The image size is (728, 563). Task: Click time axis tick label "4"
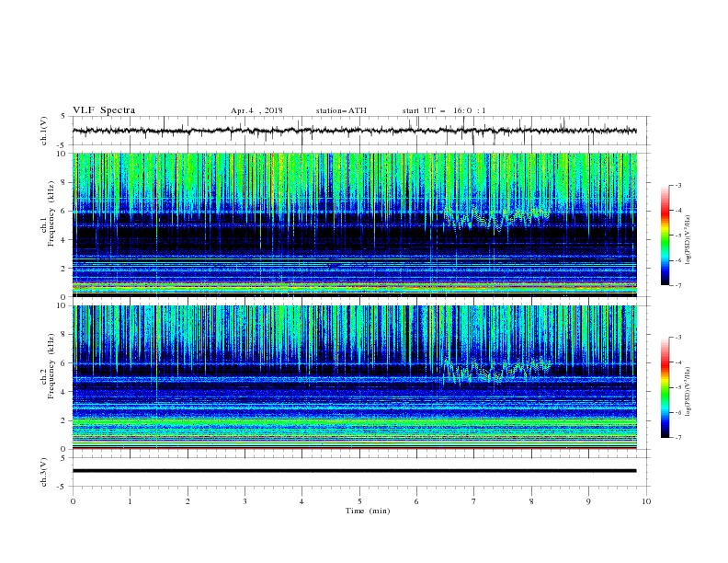point(301,501)
